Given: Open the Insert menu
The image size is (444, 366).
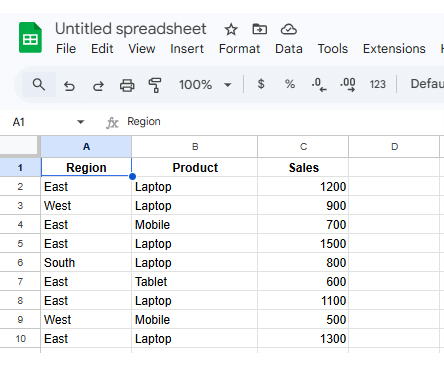Looking at the screenshot, I should (x=187, y=49).
